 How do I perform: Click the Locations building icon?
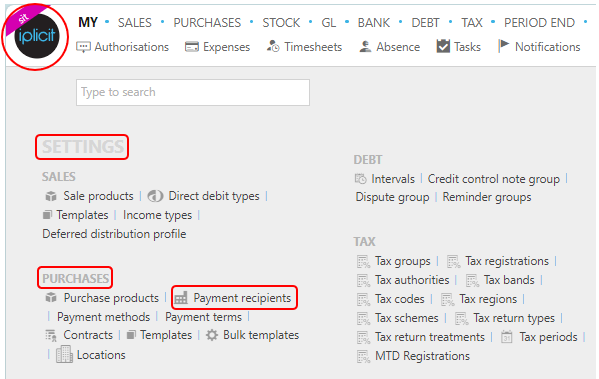tap(64, 354)
